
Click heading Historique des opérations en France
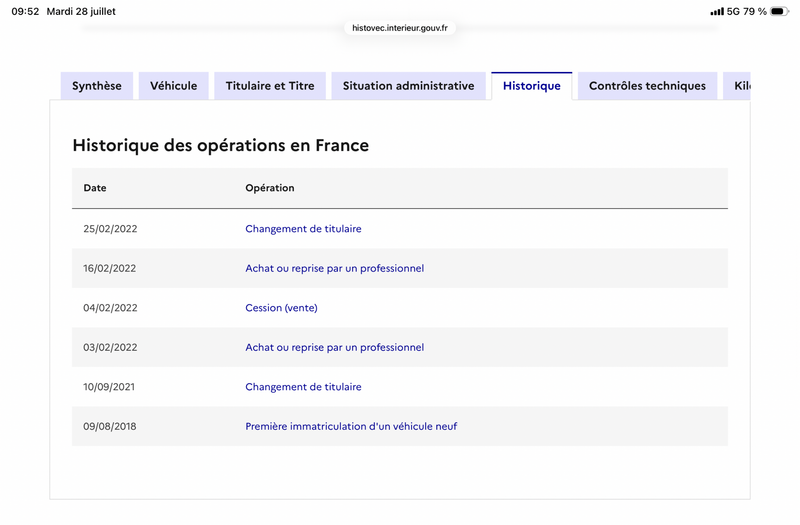pos(220,145)
